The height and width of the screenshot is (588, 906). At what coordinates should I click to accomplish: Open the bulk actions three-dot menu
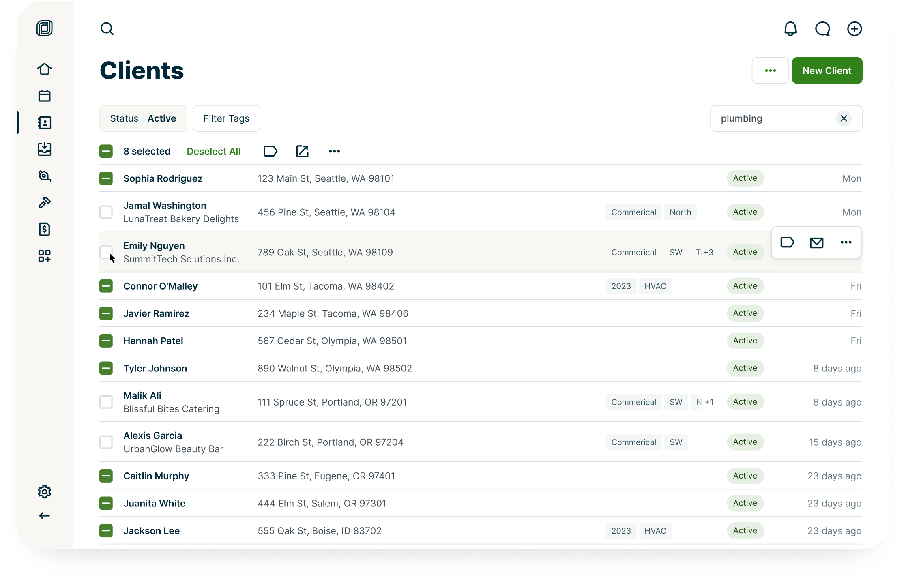pos(334,151)
